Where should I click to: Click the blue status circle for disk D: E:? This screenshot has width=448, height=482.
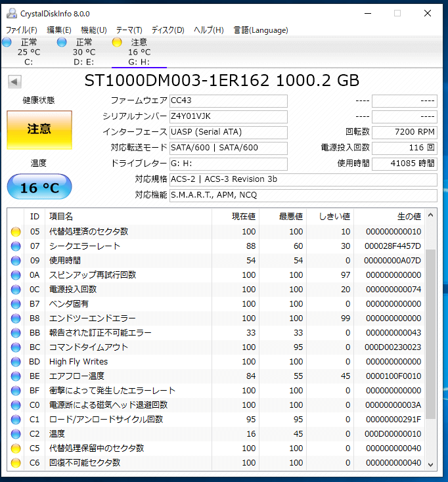pyautogui.click(x=62, y=42)
